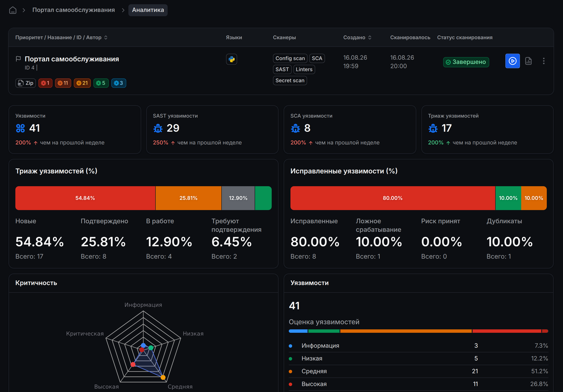Click the Python language icon

click(232, 59)
